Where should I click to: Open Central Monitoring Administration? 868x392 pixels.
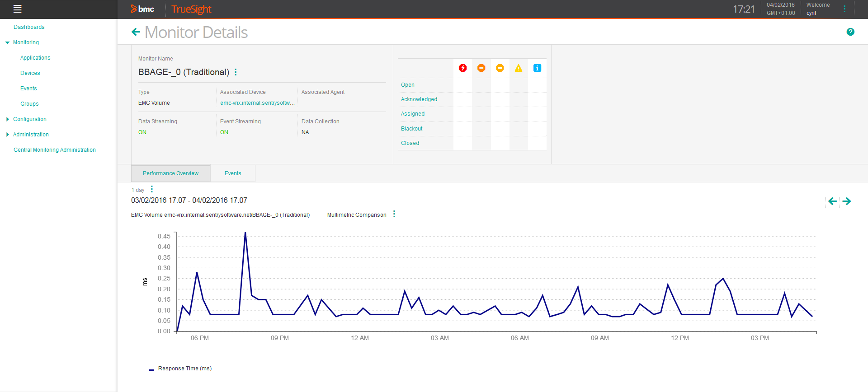click(55, 150)
